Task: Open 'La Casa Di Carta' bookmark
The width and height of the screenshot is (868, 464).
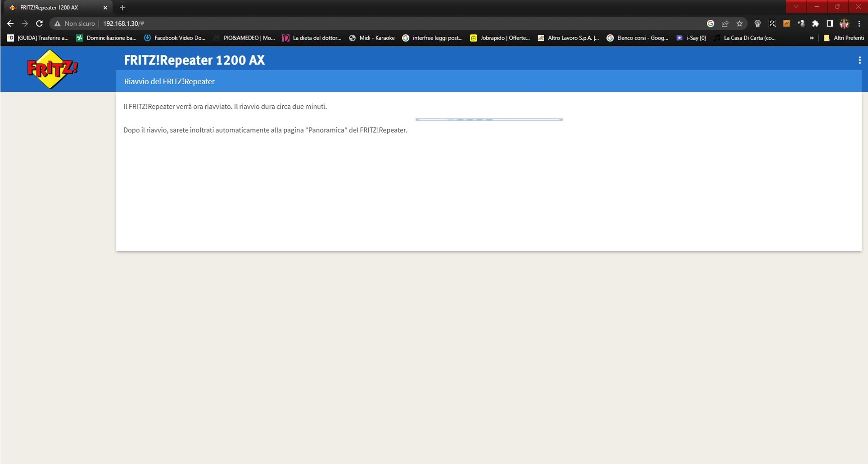Action: 745,38
